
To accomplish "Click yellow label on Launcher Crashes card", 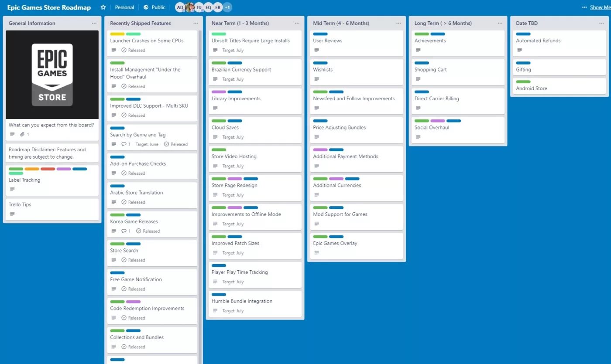I will 117,34.
